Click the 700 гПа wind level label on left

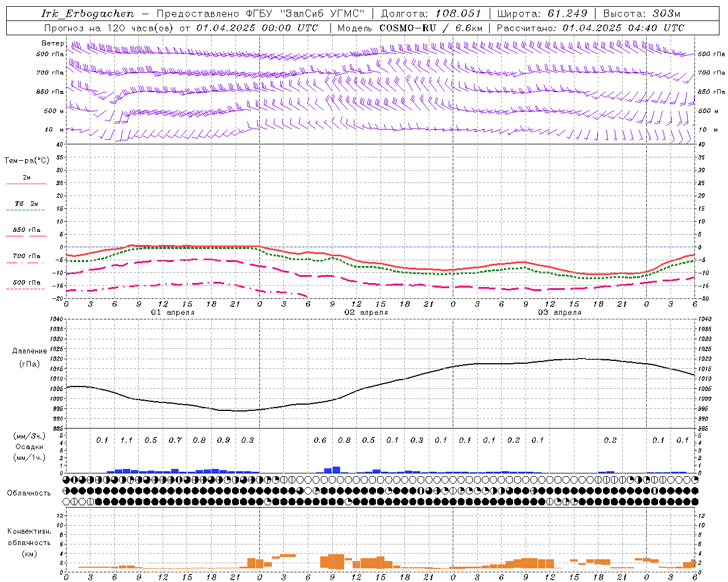(x=50, y=73)
